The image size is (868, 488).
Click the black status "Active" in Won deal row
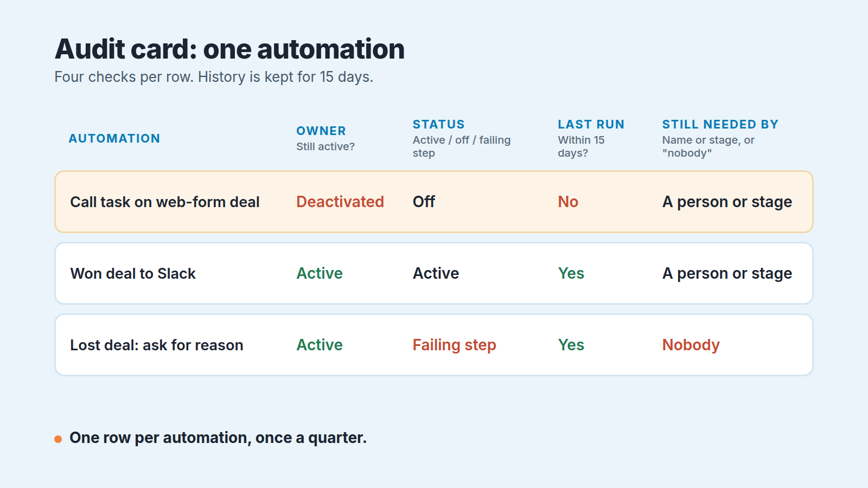[436, 273]
